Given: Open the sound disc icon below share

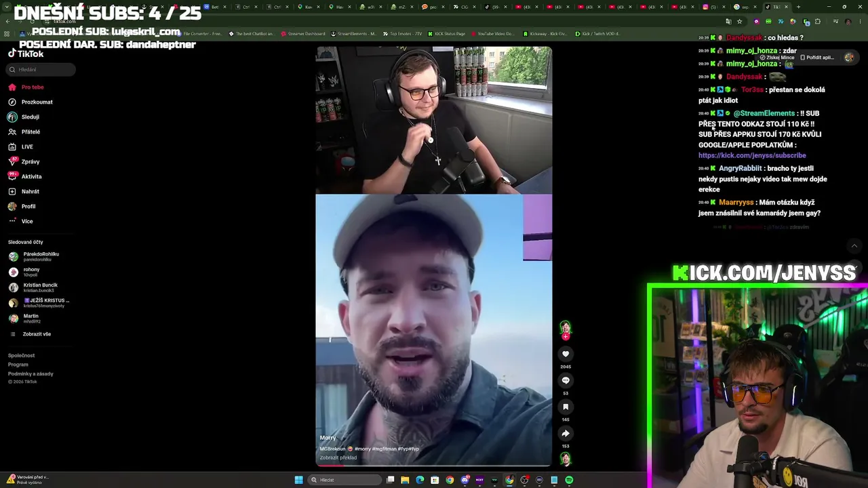Looking at the screenshot, I should pos(566,459).
